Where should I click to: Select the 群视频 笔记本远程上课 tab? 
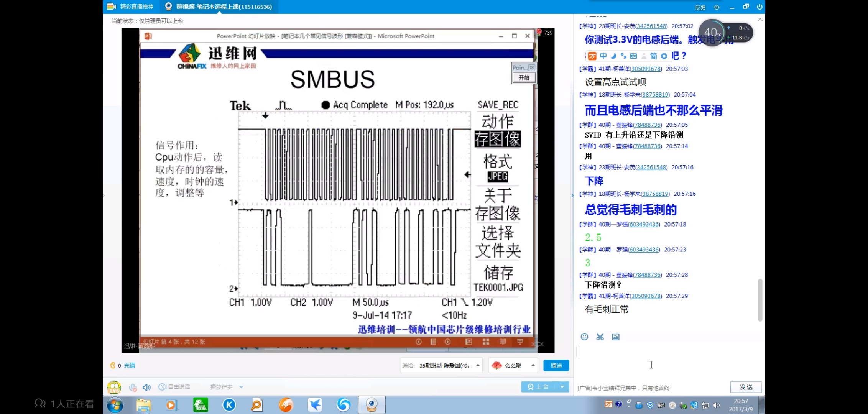[x=219, y=7]
